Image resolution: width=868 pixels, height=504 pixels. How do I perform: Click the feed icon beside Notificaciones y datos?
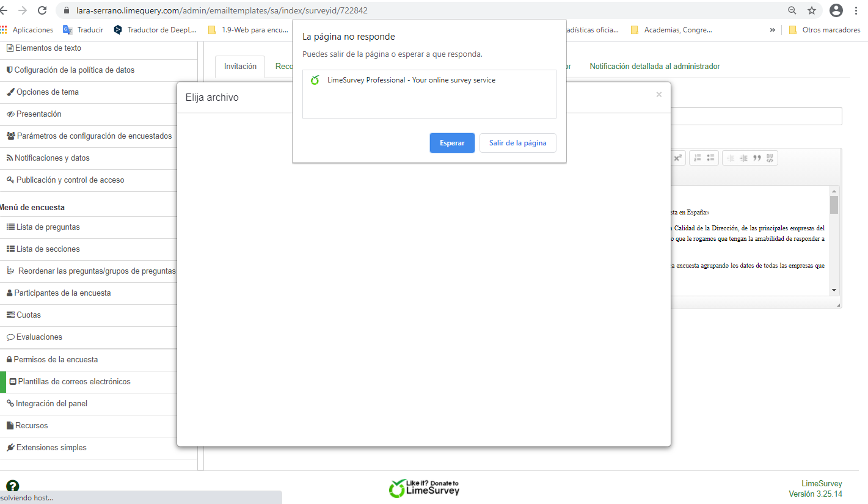pyautogui.click(x=10, y=158)
